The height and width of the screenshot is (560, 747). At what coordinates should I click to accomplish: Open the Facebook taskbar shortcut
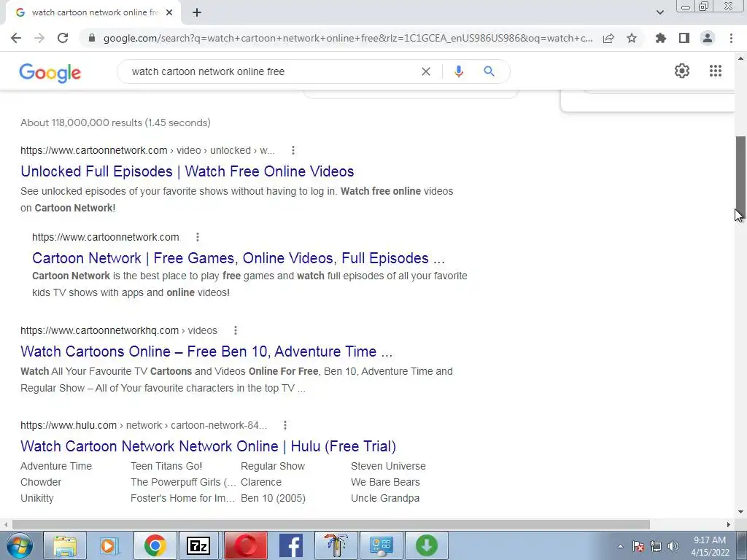click(x=290, y=545)
